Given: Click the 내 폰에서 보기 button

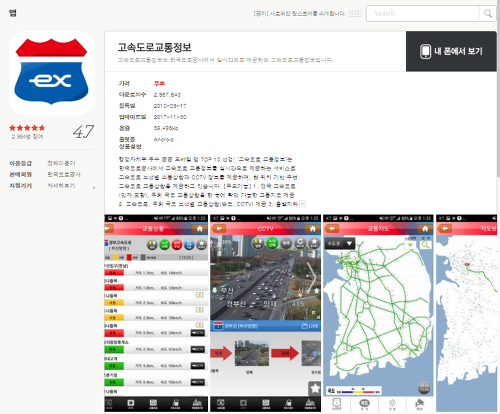Looking at the screenshot, I should point(451,51).
